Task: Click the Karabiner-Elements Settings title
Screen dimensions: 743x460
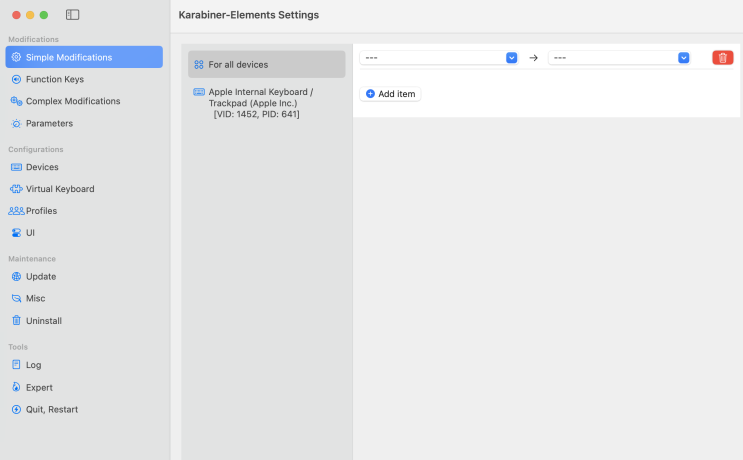Action: (x=249, y=15)
